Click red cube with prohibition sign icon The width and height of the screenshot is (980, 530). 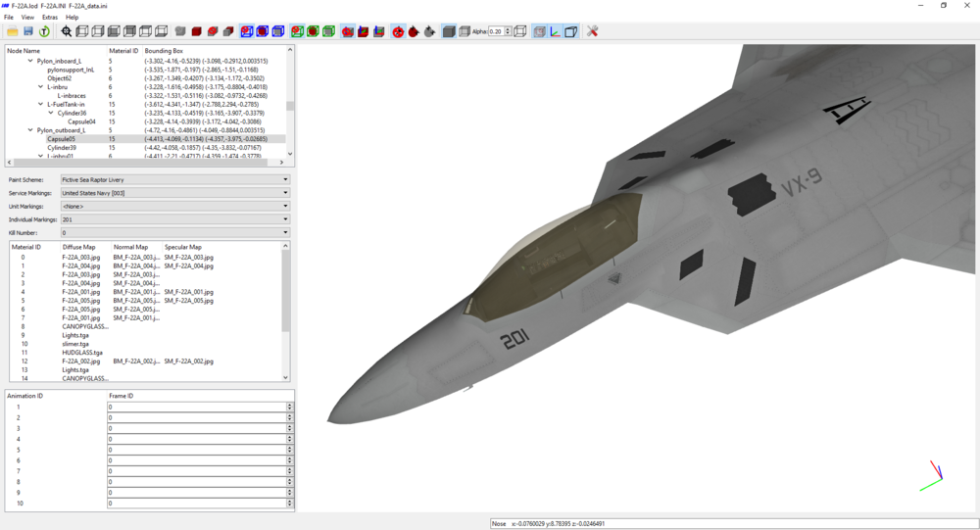[213, 31]
